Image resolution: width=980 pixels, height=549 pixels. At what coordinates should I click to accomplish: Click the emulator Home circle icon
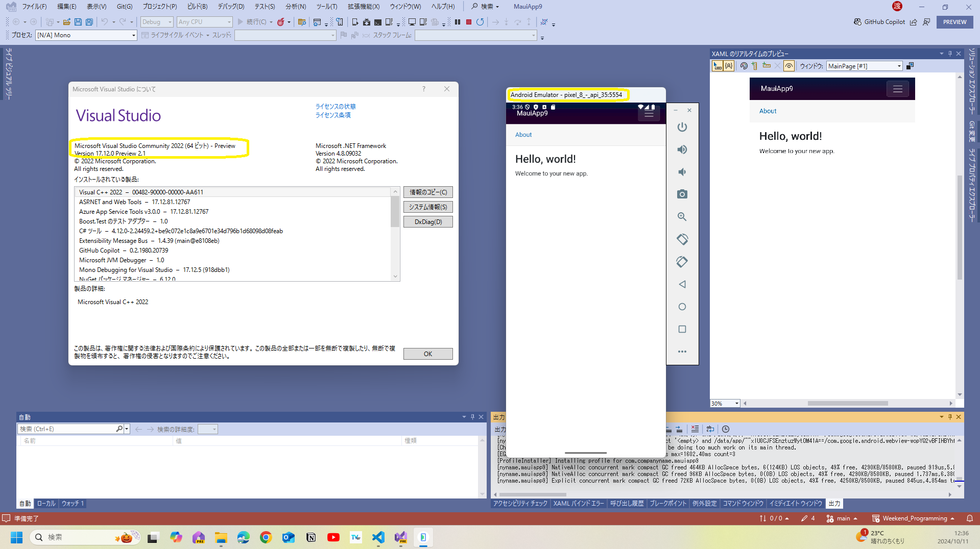pyautogui.click(x=682, y=307)
